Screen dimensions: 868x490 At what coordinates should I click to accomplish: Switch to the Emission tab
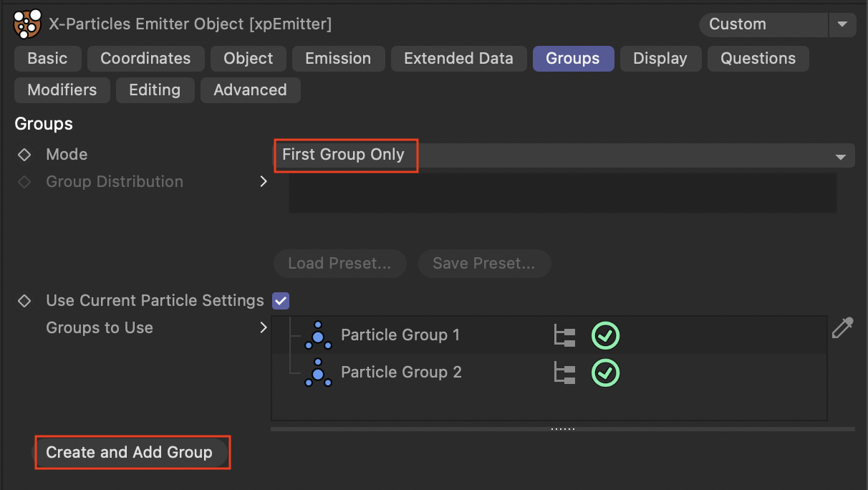pyautogui.click(x=338, y=59)
